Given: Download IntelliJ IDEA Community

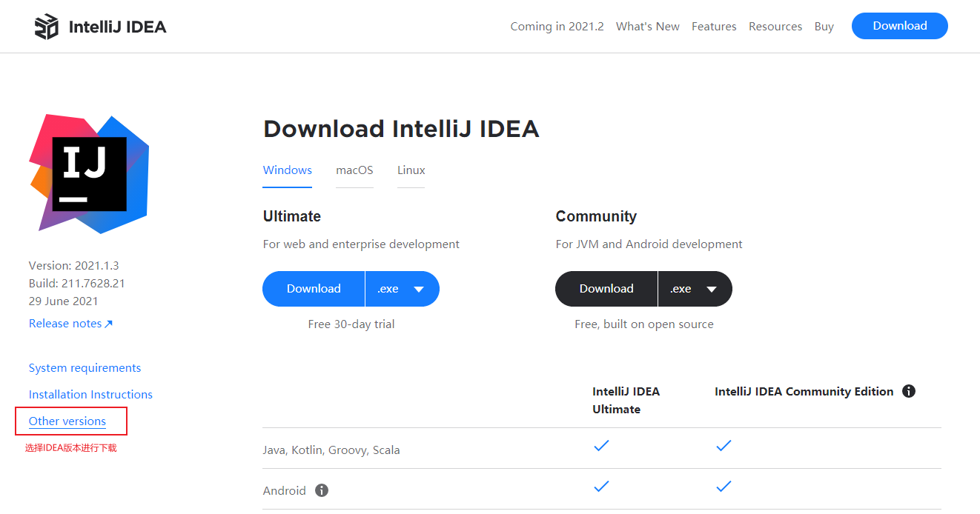Looking at the screenshot, I should coord(606,289).
